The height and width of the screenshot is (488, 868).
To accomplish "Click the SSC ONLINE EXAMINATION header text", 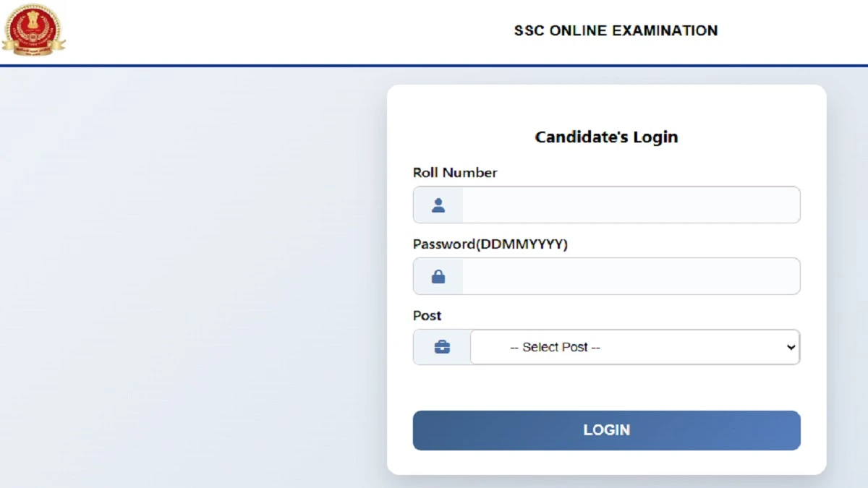I will click(614, 30).
